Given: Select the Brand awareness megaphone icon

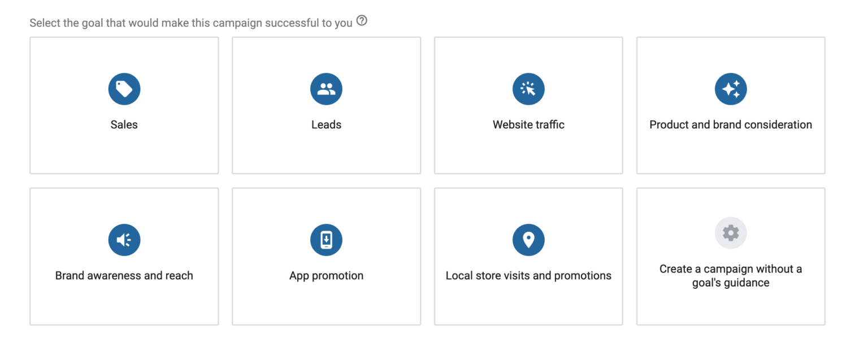Looking at the screenshot, I should [124, 239].
